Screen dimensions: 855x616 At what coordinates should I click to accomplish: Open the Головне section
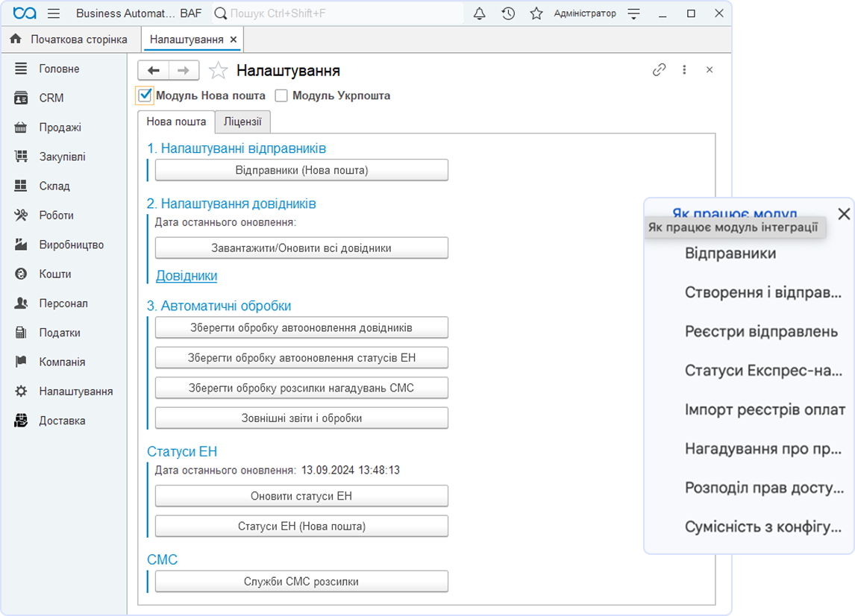pos(59,69)
